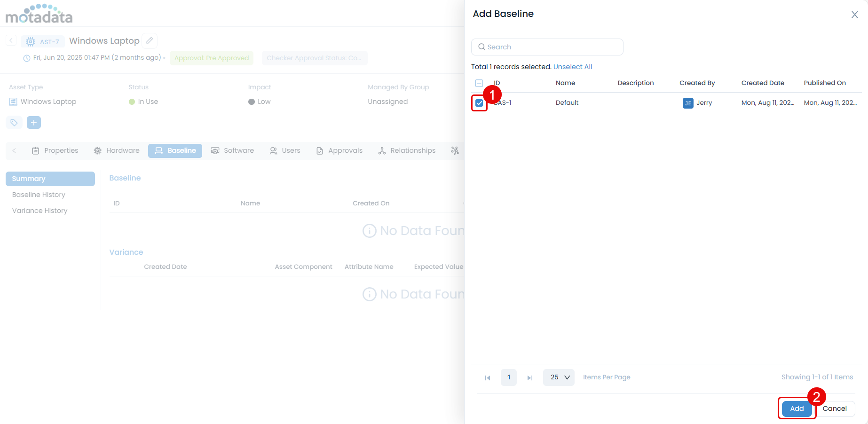Click the pencil edit icon beside Windows Laptop
Image resolution: width=868 pixels, height=424 pixels.
point(150,41)
